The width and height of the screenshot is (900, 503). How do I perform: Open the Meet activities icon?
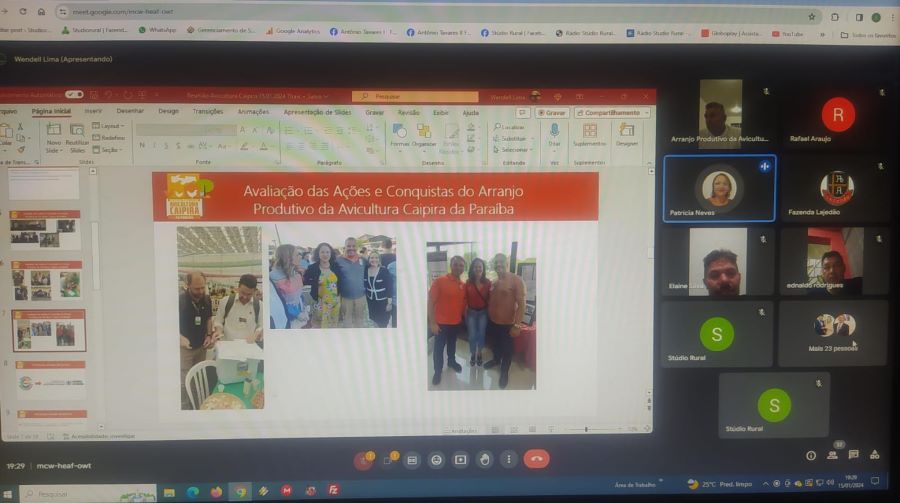(875, 455)
